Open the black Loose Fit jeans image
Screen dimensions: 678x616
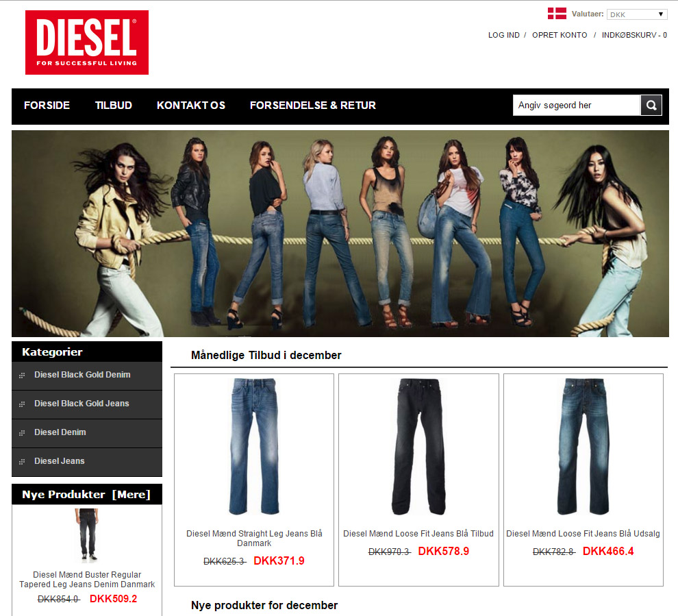click(x=418, y=447)
